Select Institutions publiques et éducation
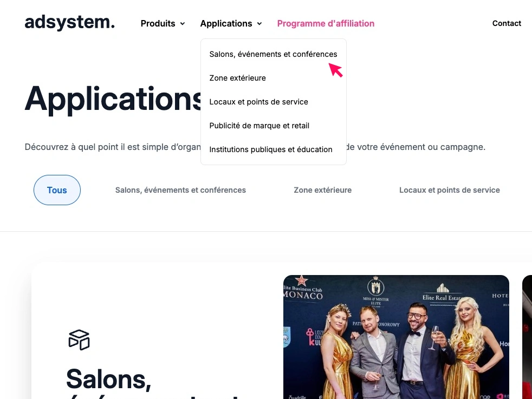 tap(271, 149)
